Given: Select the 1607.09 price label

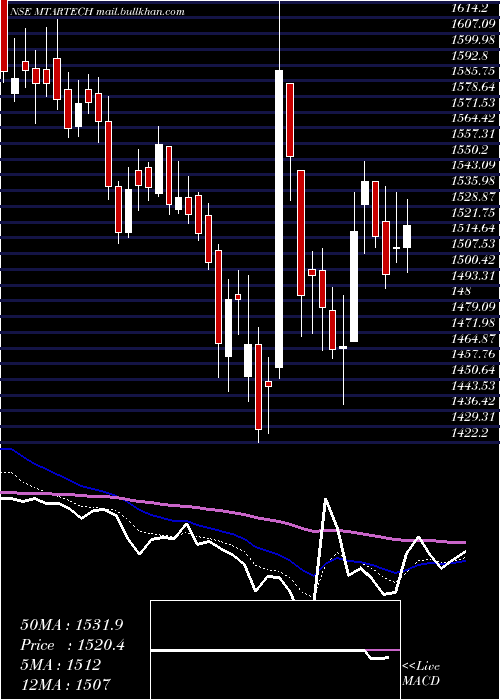Looking at the screenshot, I should 473,24.
